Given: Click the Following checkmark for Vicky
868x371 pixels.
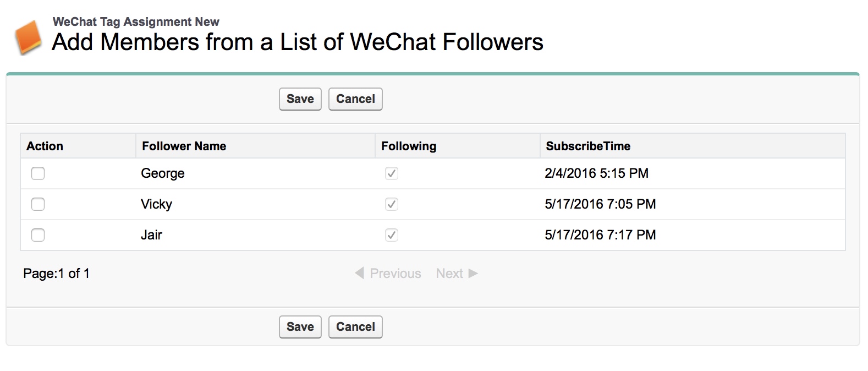Looking at the screenshot, I should 391,204.
